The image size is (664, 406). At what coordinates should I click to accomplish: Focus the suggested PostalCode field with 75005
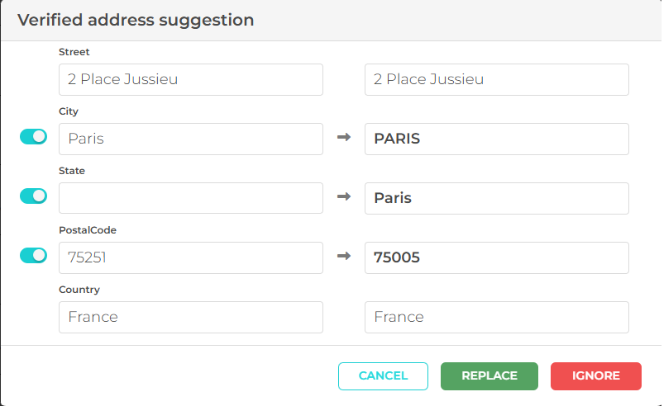point(496,257)
